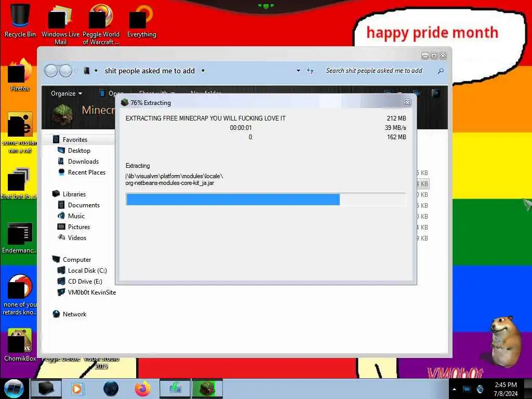Select Network in the navigation pane
The image size is (532, 399).
74,314
